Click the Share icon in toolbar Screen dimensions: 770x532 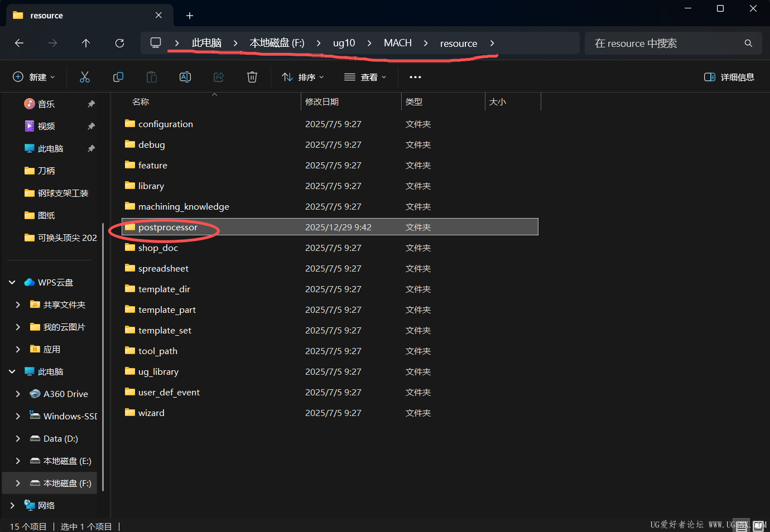(x=219, y=77)
